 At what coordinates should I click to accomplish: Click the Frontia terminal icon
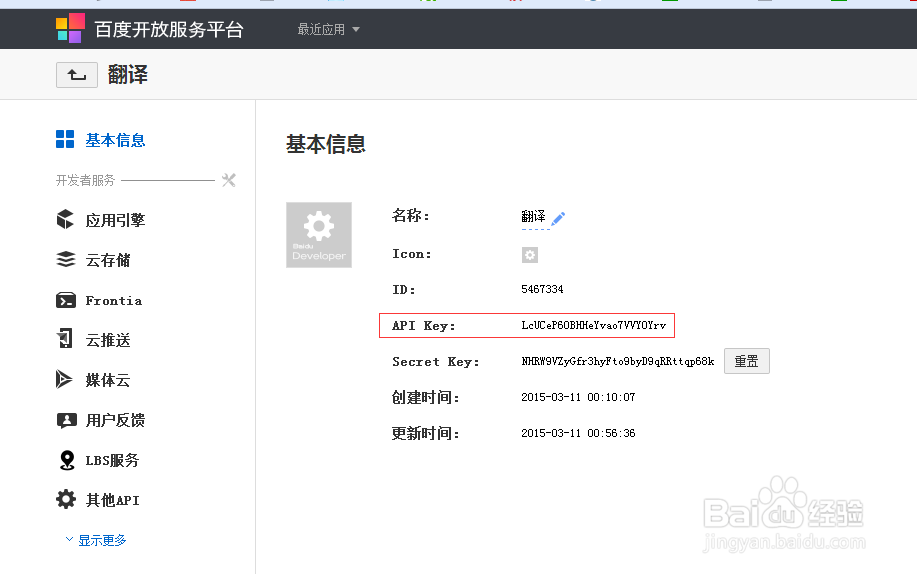66,300
